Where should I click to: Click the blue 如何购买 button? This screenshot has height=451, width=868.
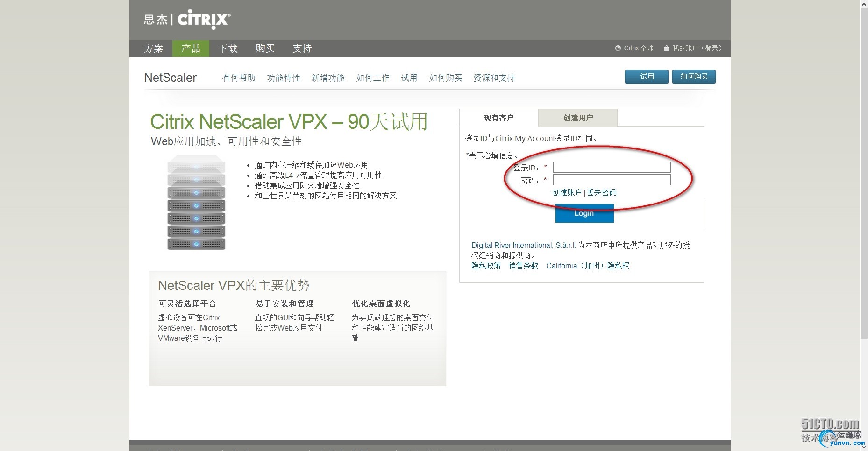coord(694,77)
